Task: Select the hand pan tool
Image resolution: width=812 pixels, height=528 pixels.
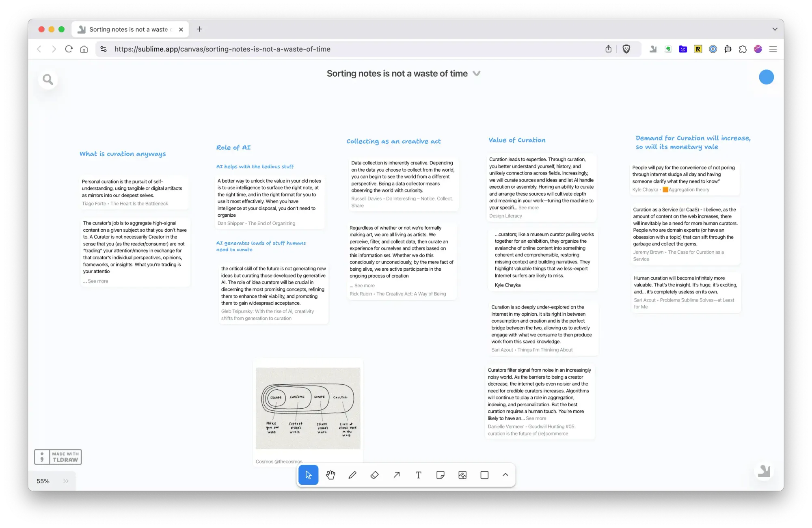Action: point(330,475)
